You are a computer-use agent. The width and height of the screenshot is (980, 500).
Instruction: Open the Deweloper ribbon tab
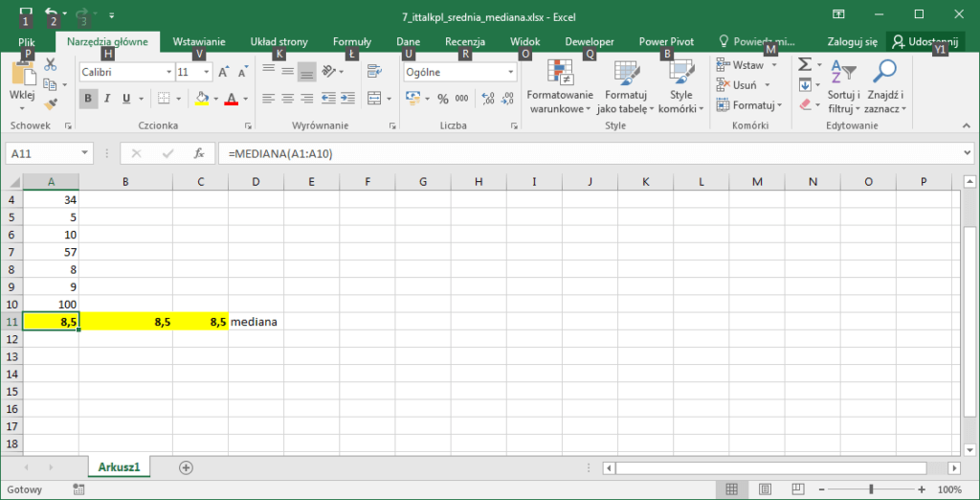[x=590, y=42]
